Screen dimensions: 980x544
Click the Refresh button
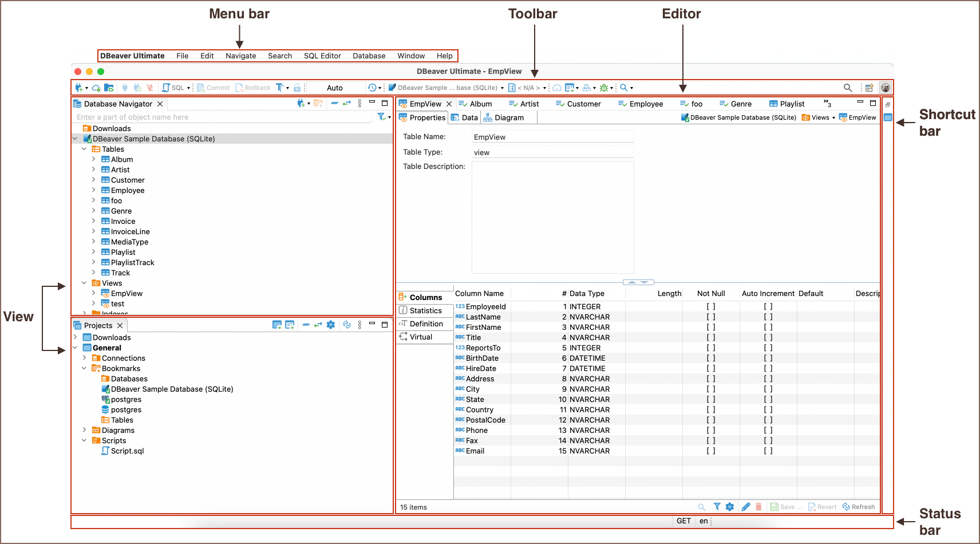tap(859, 507)
